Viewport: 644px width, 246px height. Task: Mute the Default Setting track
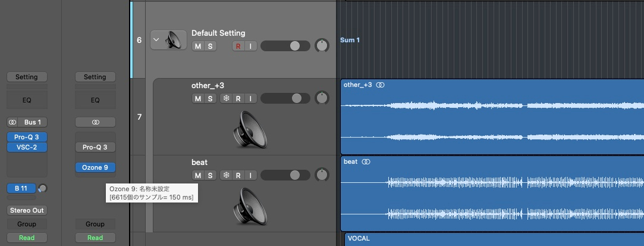[x=197, y=46]
